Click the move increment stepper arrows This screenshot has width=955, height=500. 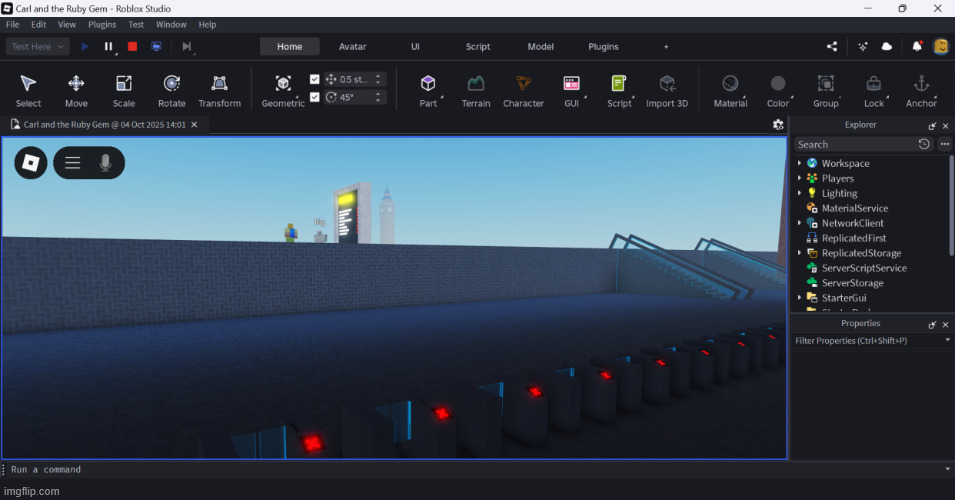378,79
